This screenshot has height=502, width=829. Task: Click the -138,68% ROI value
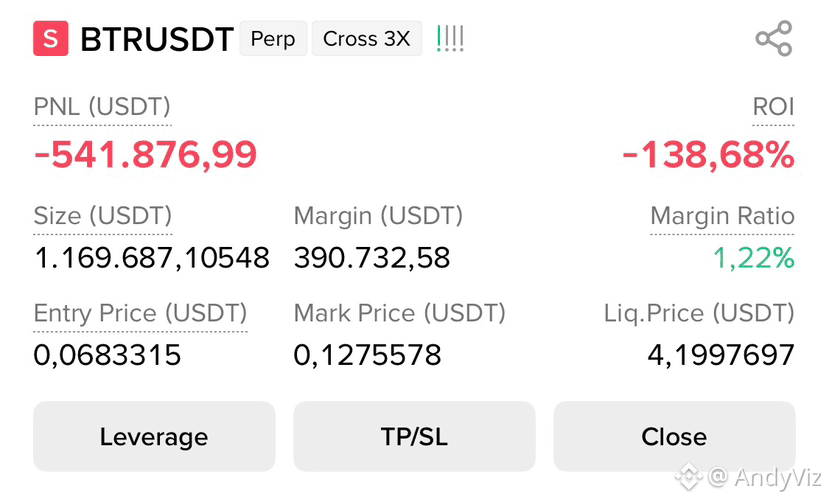click(708, 154)
